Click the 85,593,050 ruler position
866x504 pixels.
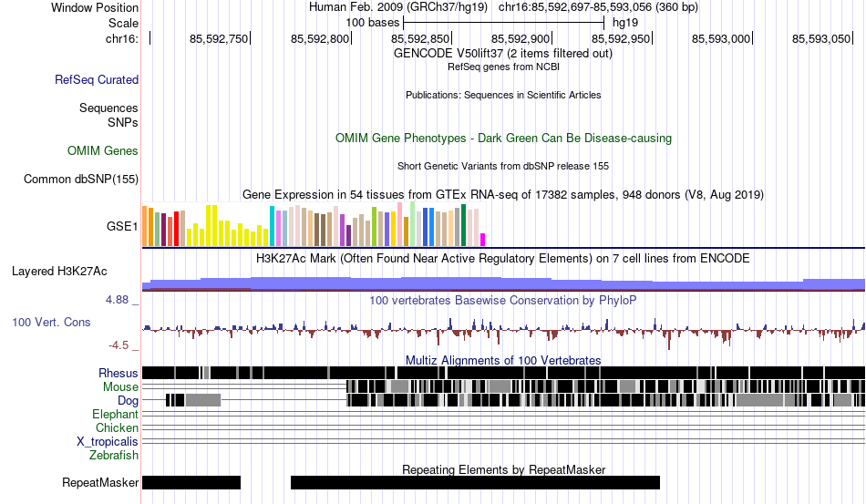[821, 38]
